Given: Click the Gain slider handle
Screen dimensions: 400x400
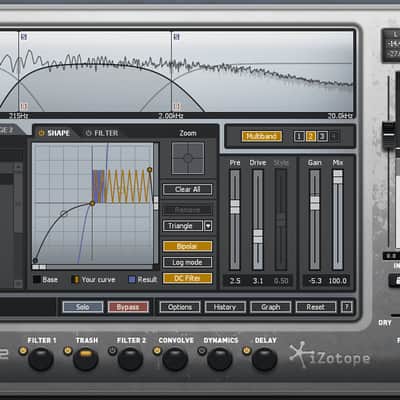Looking at the screenshot, I should click(x=315, y=203).
